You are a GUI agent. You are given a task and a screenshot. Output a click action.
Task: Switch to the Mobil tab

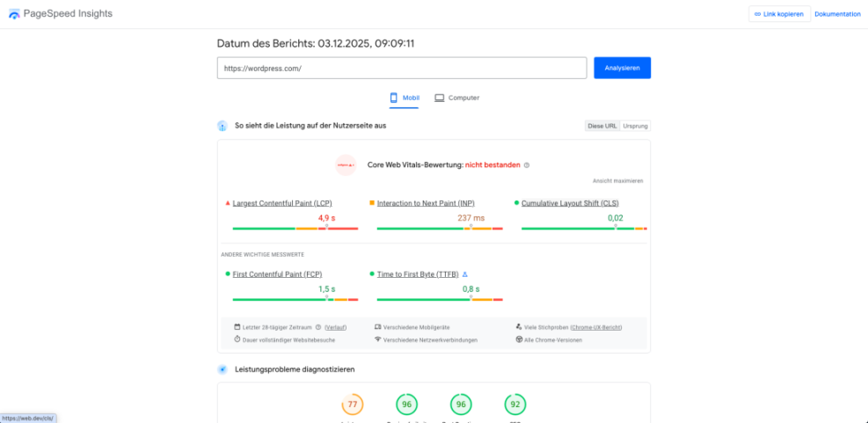coord(405,98)
